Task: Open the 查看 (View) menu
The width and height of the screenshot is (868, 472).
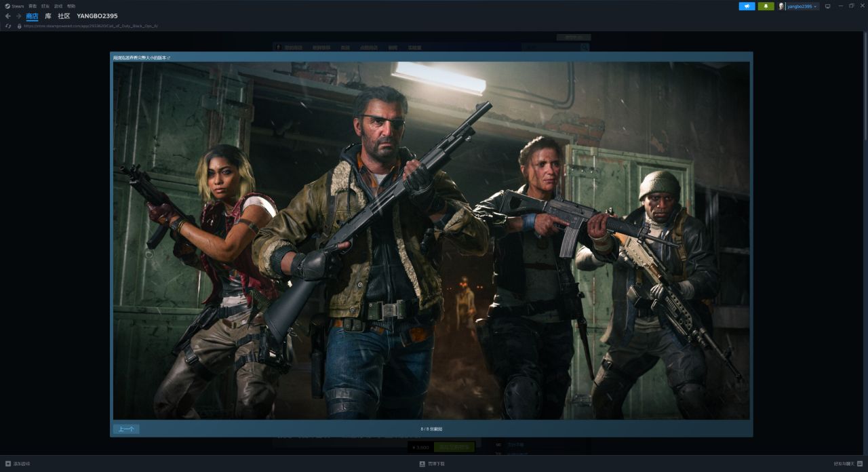Action: point(33,6)
